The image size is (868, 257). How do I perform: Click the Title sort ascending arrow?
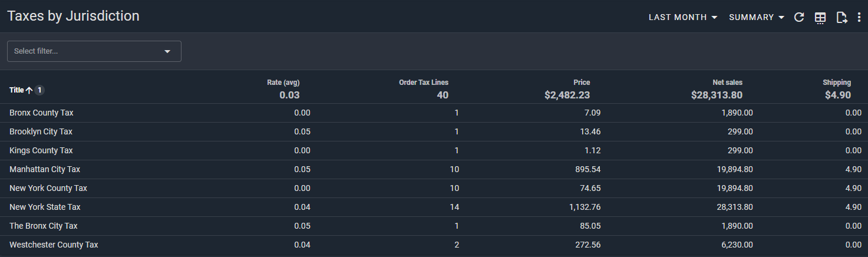pyautogui.click(x=29, y=90)
